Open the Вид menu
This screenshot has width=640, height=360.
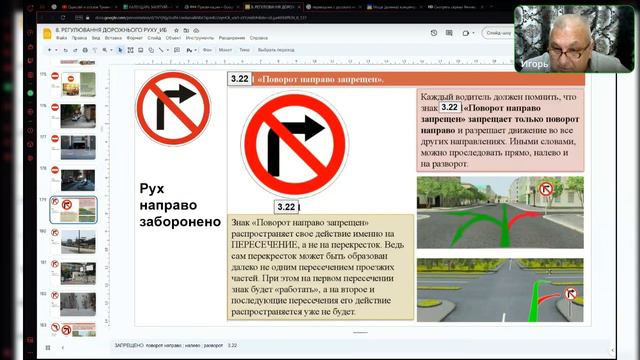96,38
